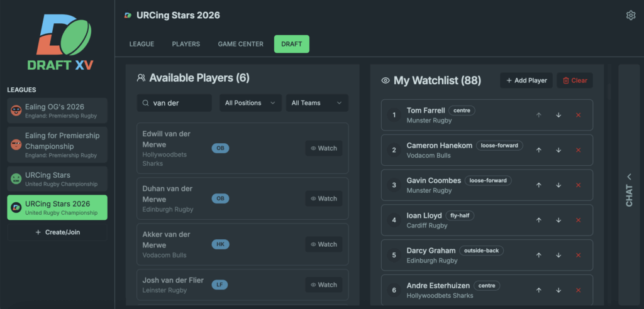
Task: Remove Cameron Hanekom from watchlist
Action: (578, 150)
